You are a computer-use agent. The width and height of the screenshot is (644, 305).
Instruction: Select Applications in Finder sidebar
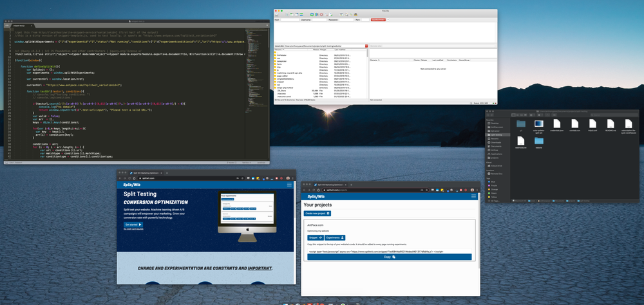(496, 154)
